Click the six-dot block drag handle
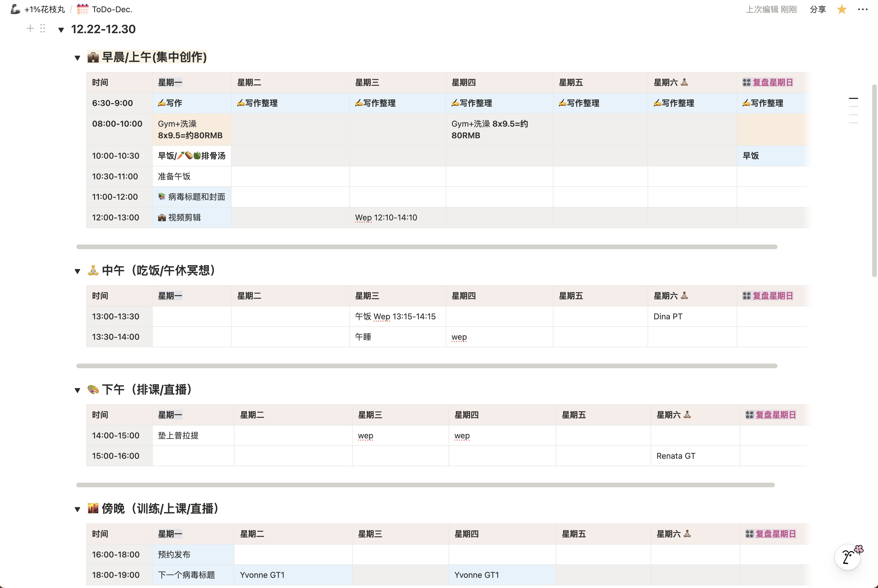878x588 pixels. [x=43, y=29]
